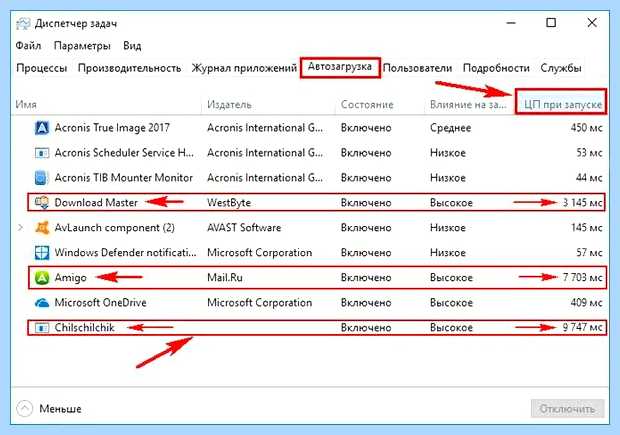Select the Chilschilchik name text
620x435 pixels.
tap(84, 328)
